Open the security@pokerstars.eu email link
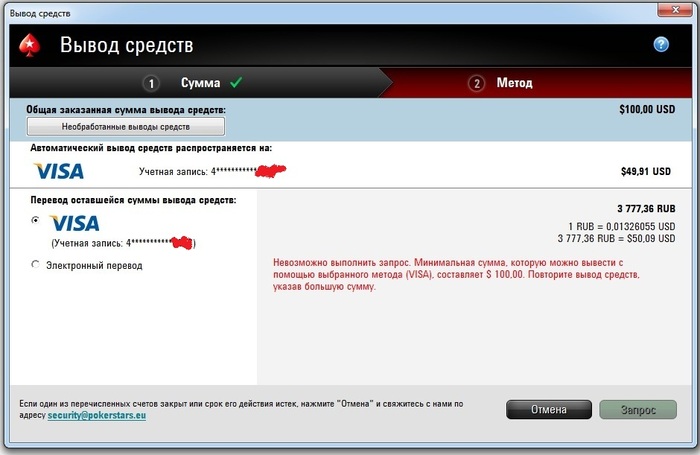The height and width of the screenshot is (455, 700). (x=97, y=415)
